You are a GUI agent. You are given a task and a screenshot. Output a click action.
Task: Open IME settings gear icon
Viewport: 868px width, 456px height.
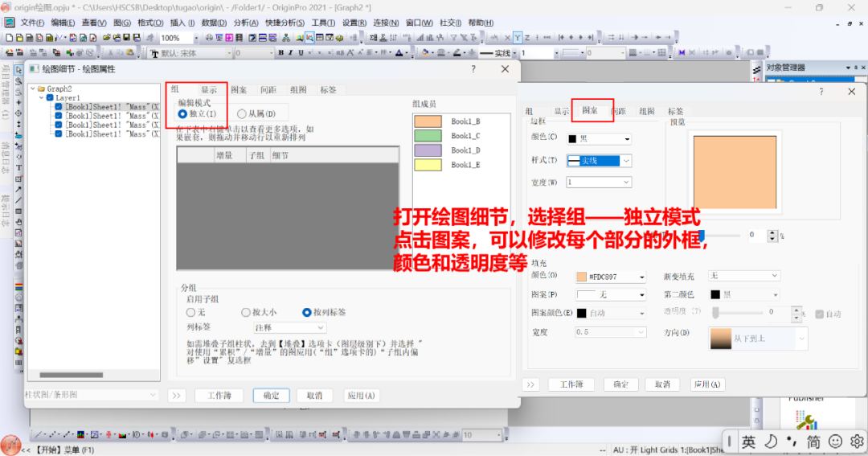(857, 442)
